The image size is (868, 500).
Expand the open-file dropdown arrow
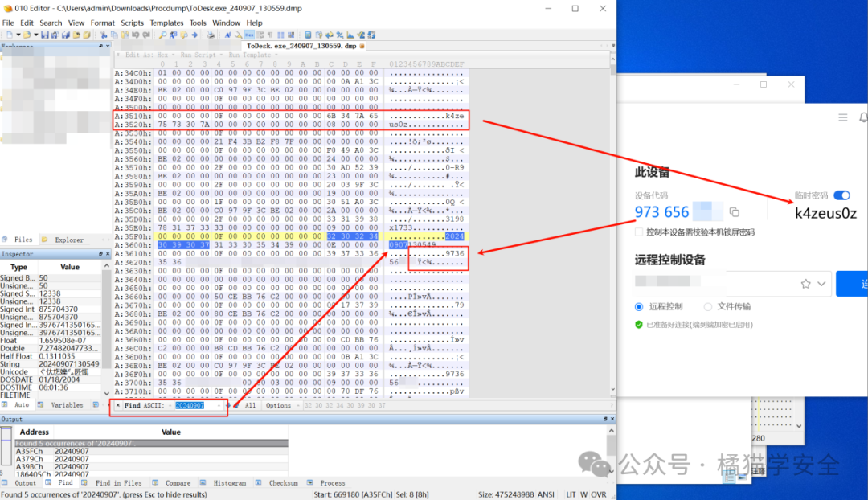[36, 35]
